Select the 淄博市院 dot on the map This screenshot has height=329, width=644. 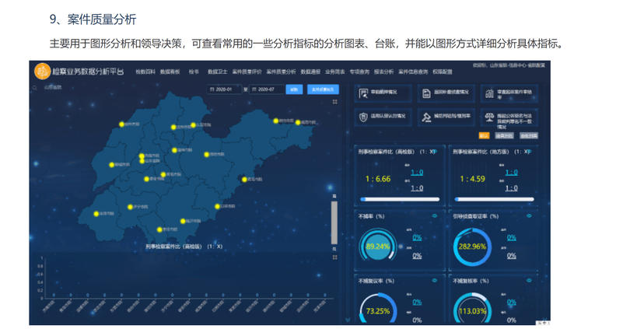[x=174, y=150]
